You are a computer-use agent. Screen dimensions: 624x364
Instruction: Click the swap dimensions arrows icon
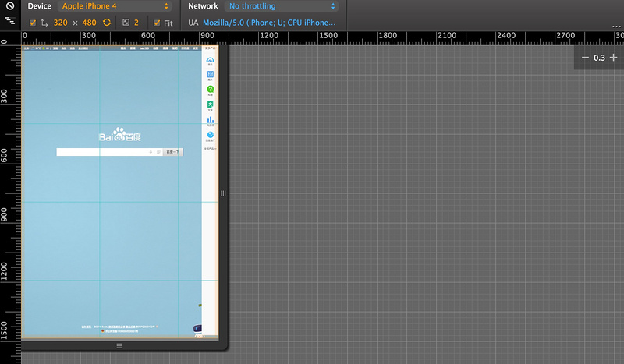coord(44,23)
